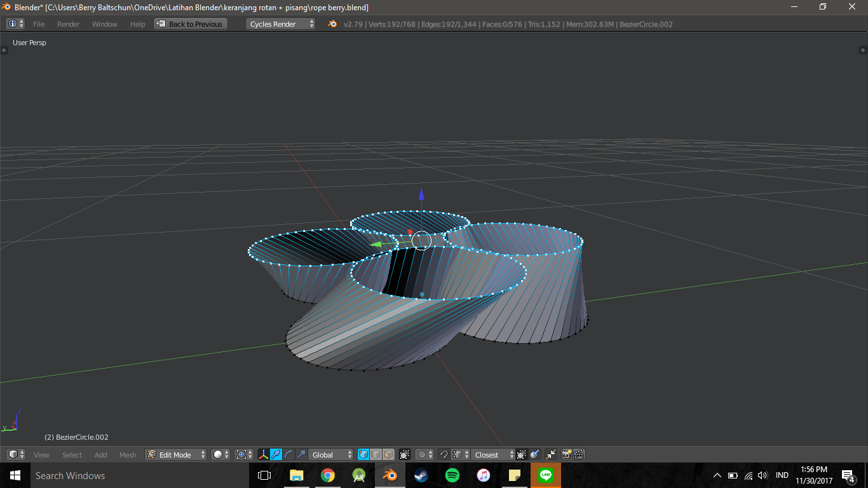Open the Cycles Render engine dropdown
This screenshot has height=488, width=868.
click(280, 24)
